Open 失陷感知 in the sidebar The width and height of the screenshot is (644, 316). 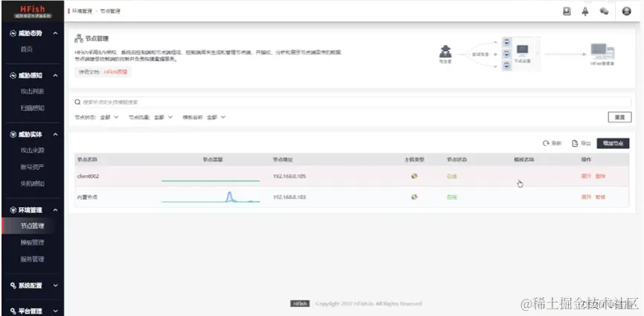click(32, 183)
